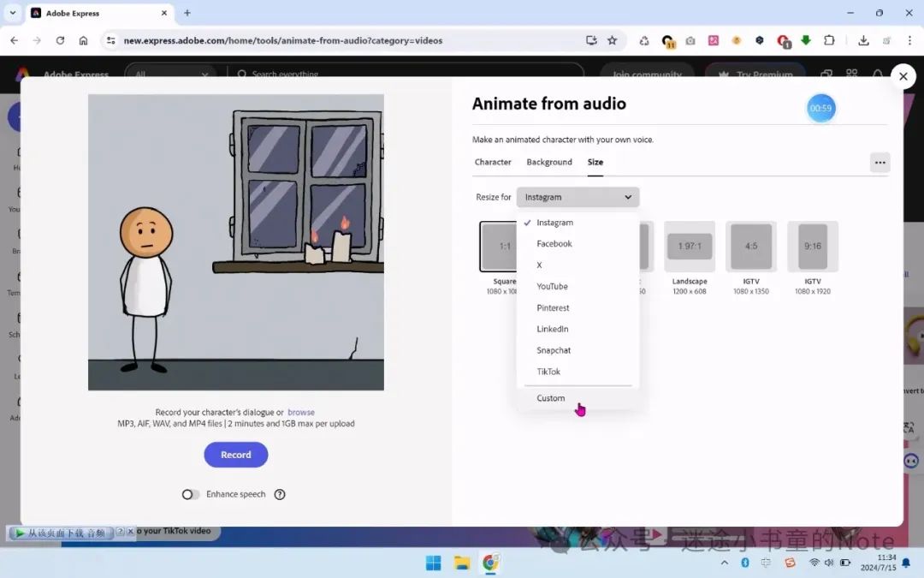Choose X in the resize list
This screenshot has width=924, height=578.
[x=577, y=265]
